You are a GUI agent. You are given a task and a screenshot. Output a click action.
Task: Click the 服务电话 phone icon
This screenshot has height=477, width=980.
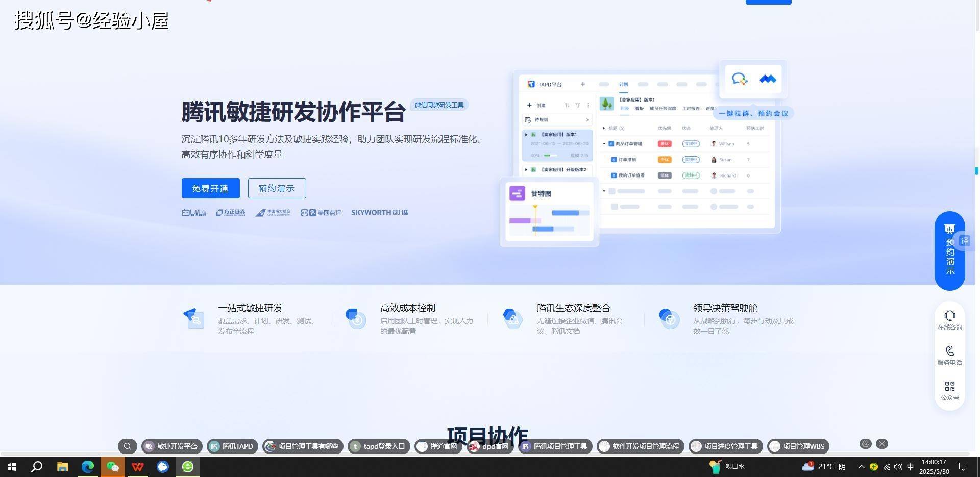(949, 352)
